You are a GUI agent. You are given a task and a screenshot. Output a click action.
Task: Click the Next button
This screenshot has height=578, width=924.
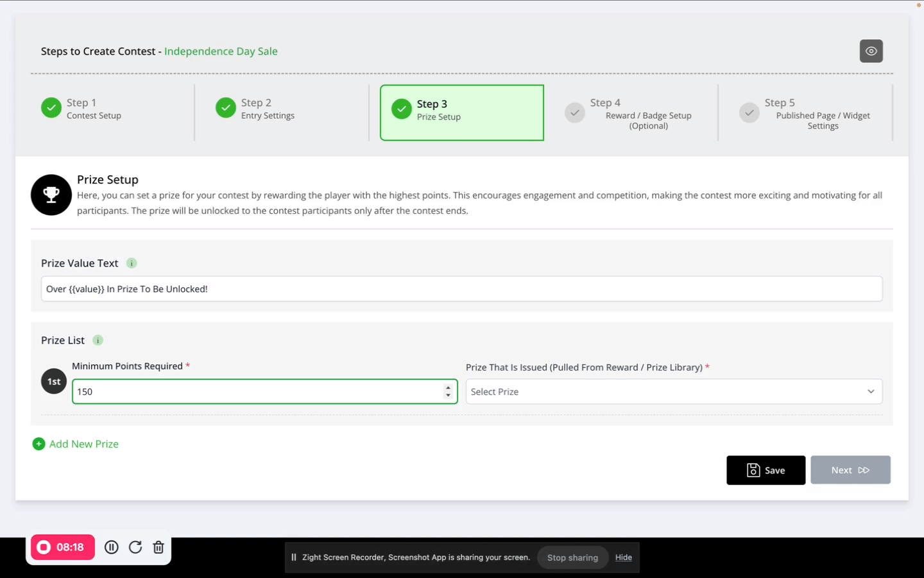click(x=850, y=470)
